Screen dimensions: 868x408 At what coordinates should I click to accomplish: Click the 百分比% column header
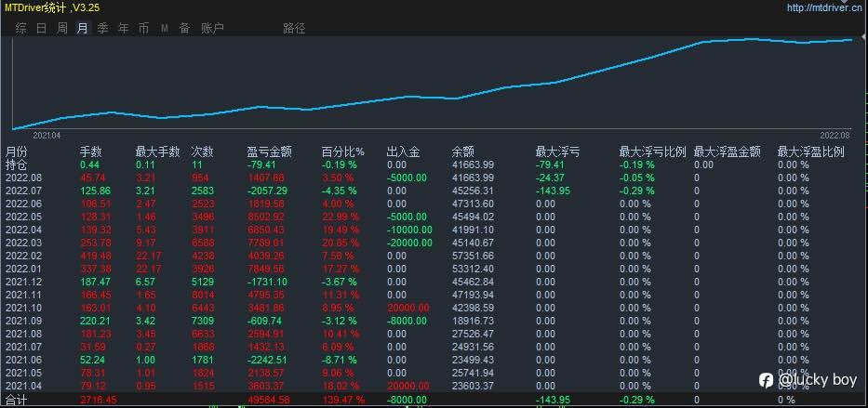point(343,151)
